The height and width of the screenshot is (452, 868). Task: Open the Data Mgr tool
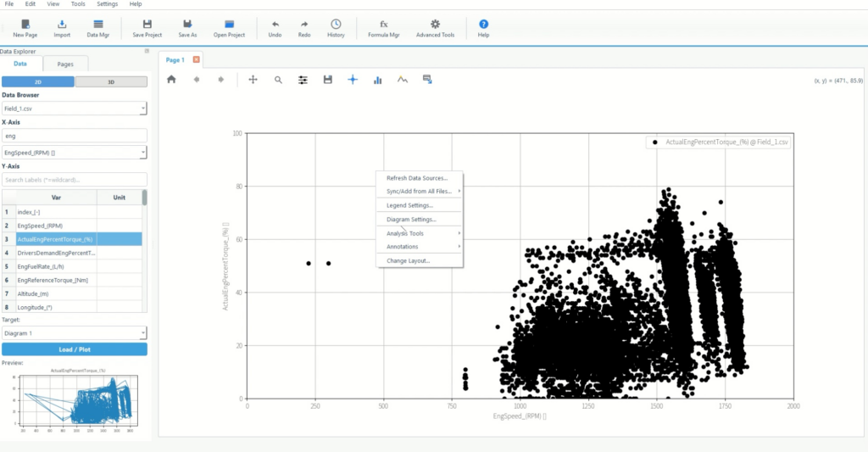point(98,25)
